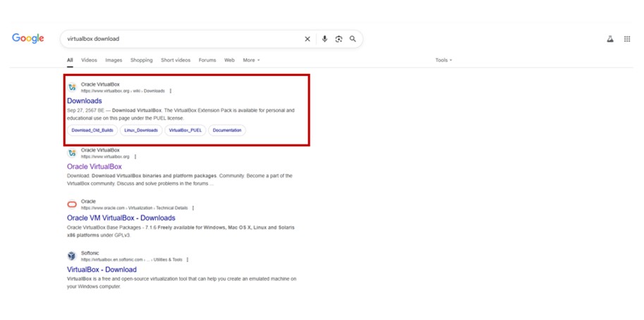Image resolution: width=644 pixels, height=320 pixels.
Task: Open the Downloads result link
Action: pos(85,101)
